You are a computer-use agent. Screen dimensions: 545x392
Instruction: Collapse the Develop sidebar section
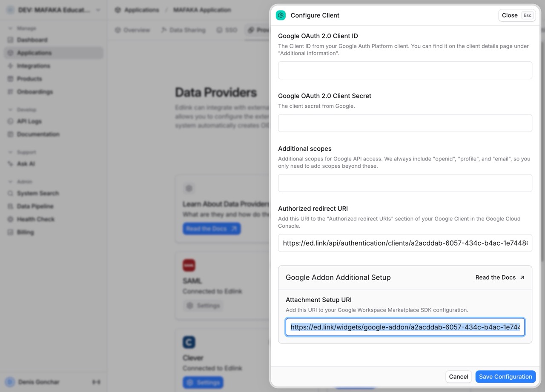click(x=9, y=109)
